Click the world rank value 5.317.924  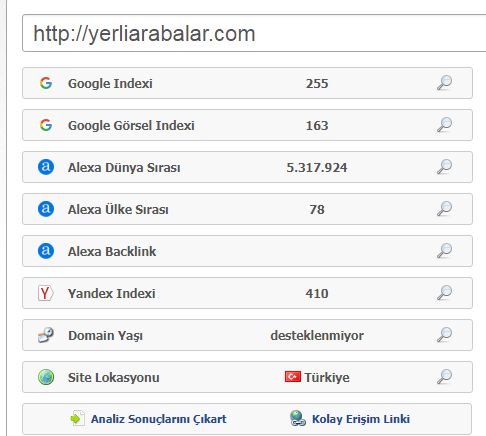pyautogui.click(x=317, y=168)
